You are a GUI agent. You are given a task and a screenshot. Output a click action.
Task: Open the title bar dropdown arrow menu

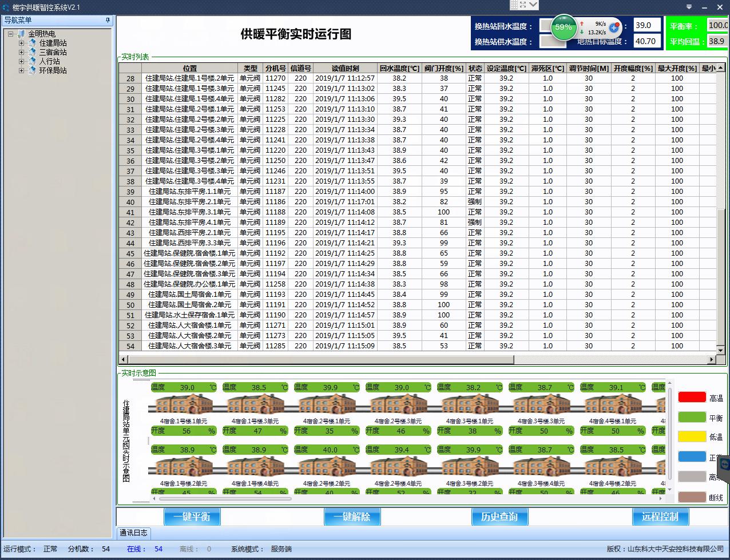[x=533, y=5]
